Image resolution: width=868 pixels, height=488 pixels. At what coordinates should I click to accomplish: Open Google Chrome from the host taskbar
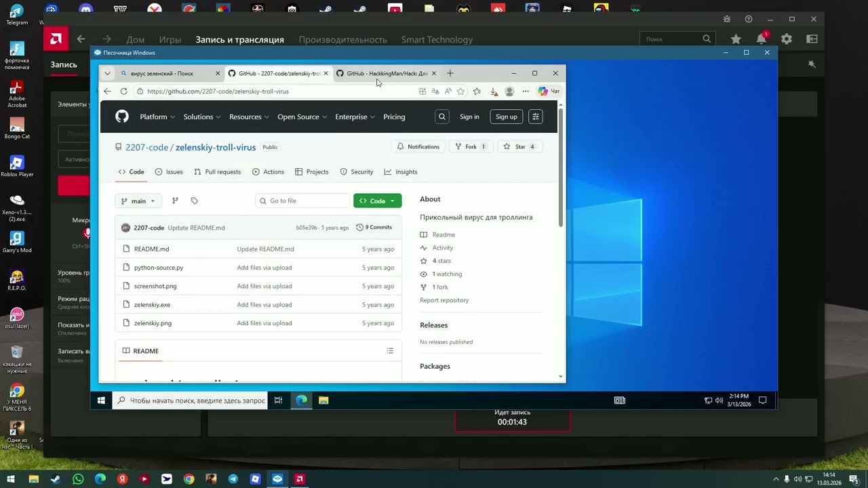click(x=189, y=479)
